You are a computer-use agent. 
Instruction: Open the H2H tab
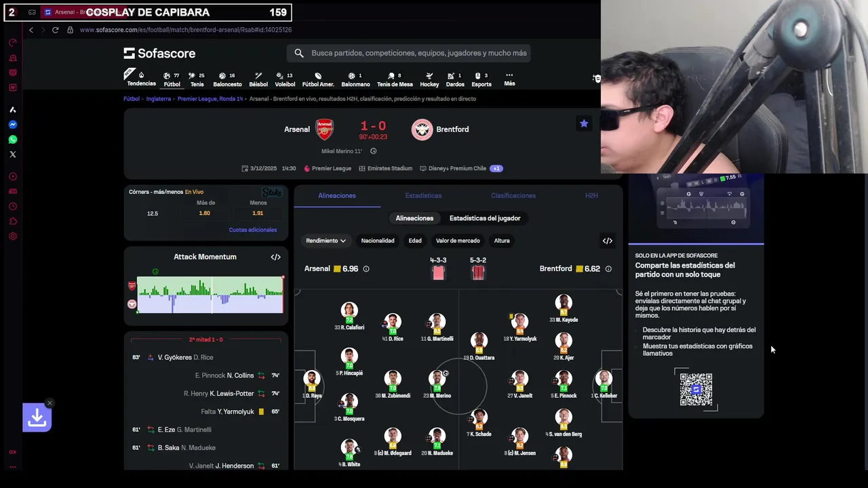(591, 195)
